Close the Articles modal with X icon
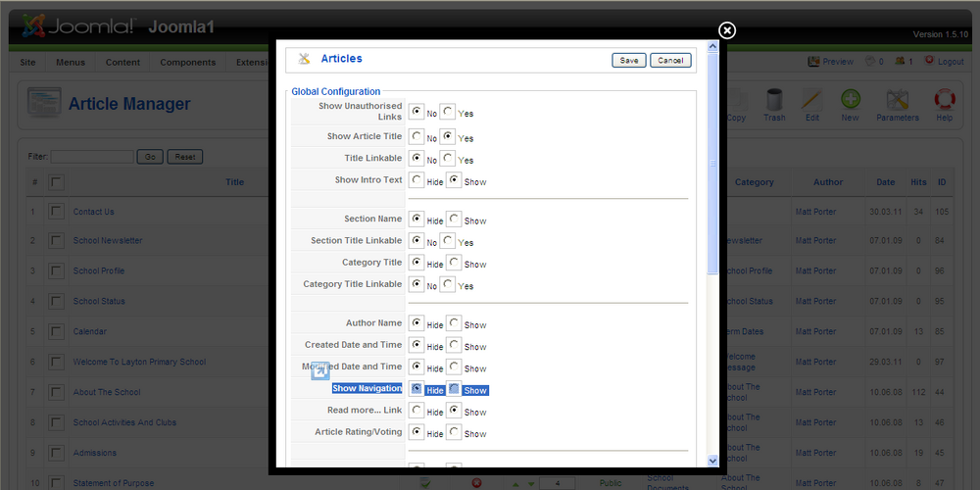 [727, 30]
